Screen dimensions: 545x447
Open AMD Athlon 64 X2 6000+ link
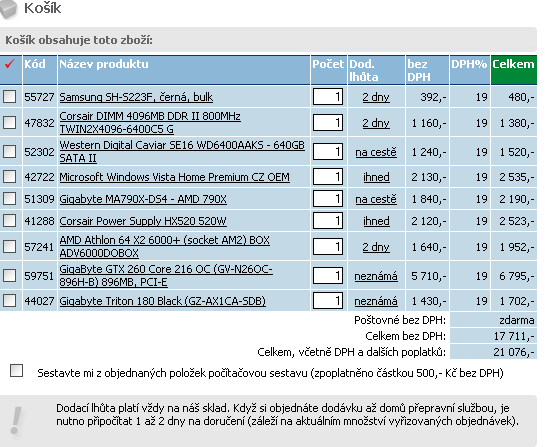pos(164,246)
